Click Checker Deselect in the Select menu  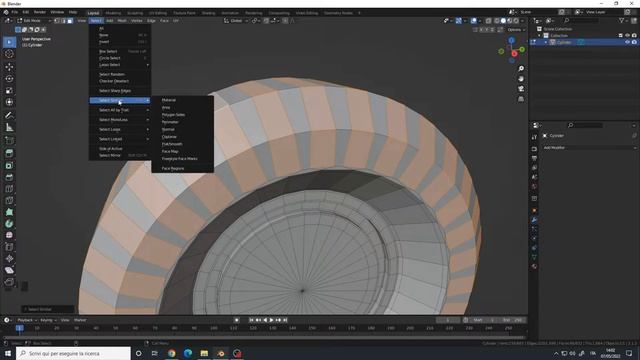tap(114, 81)
